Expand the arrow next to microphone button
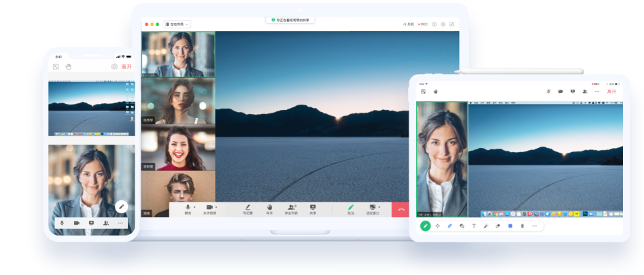The width and height of the screenshot is (644, 275). tap(194, 206)
